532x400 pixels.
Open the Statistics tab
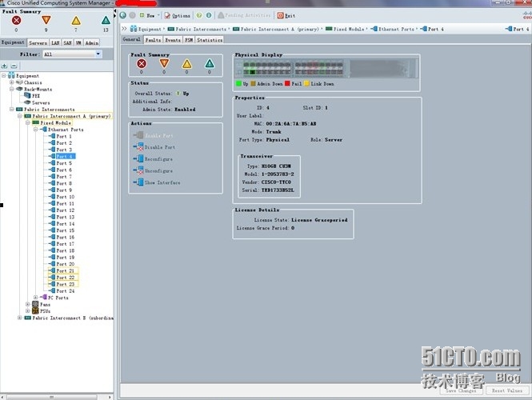(x=210, y=40)
